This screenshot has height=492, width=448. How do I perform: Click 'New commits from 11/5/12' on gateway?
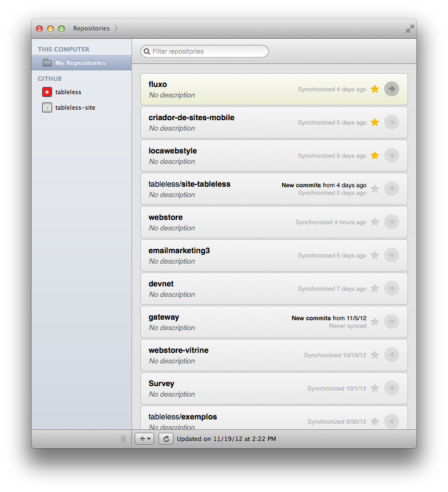click(329, 318)
